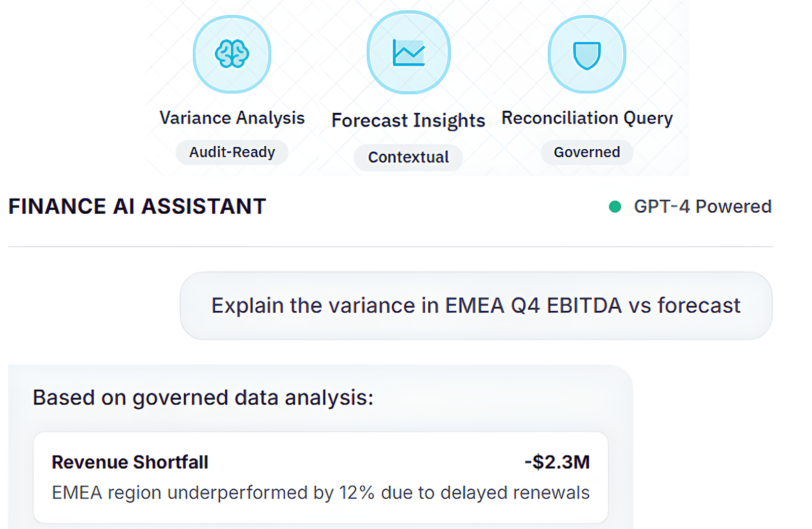Click the FINANCE AI ASSISTANT heading
Screen dimensions: 812x529
click(137, 207)
